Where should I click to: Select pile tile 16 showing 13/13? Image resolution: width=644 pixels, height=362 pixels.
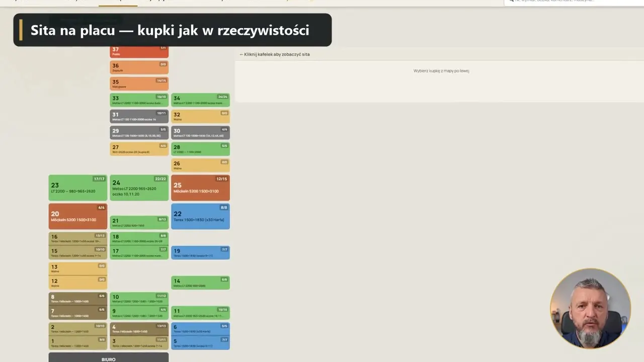coord(77,239)
